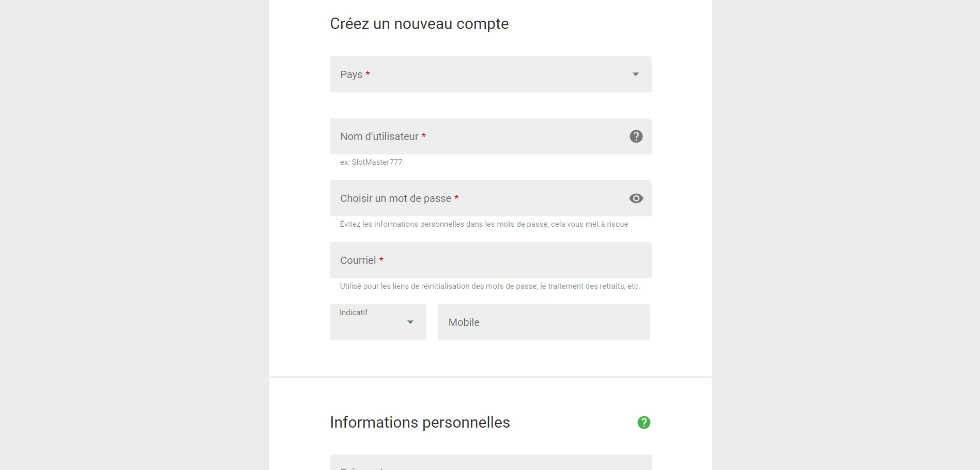Viewport: 980px width, 470px height.
Task: Click the 'Informations personnelles' section heading
Action: [420, 422]
